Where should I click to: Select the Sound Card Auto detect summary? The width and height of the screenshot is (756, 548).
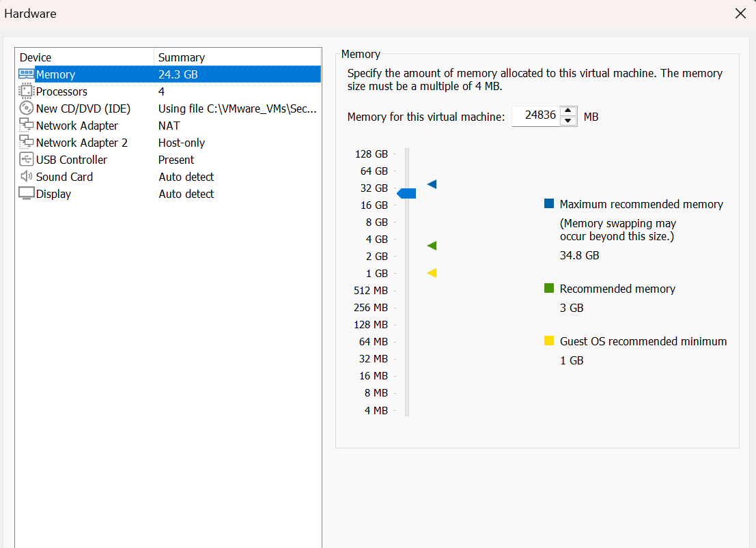point(186,177)
